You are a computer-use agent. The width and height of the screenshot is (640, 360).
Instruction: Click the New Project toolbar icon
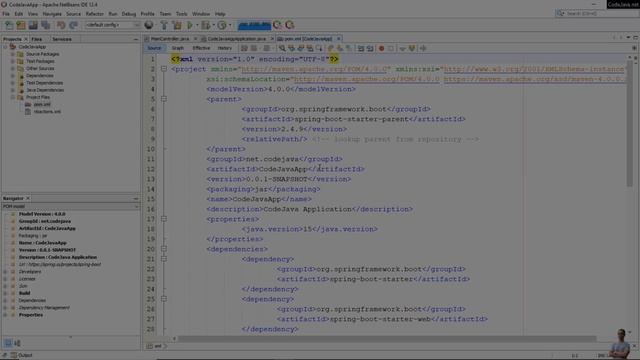click(x=21, y=25)
